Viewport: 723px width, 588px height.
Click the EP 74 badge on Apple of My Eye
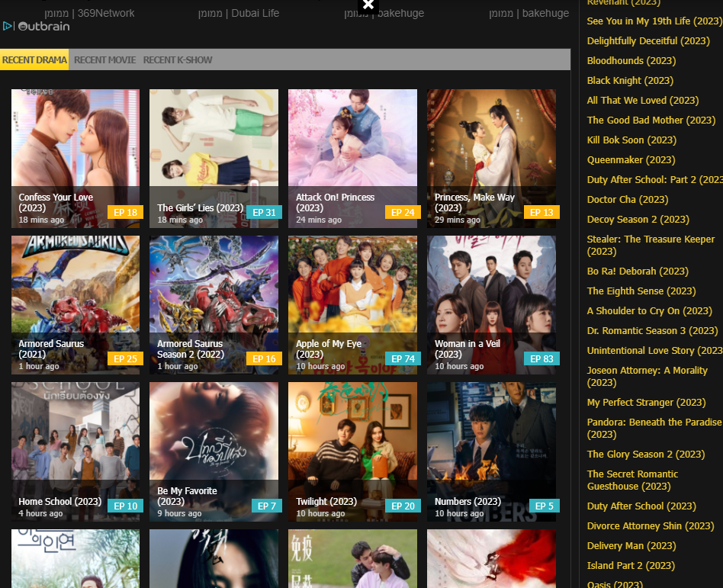point(403,358)
